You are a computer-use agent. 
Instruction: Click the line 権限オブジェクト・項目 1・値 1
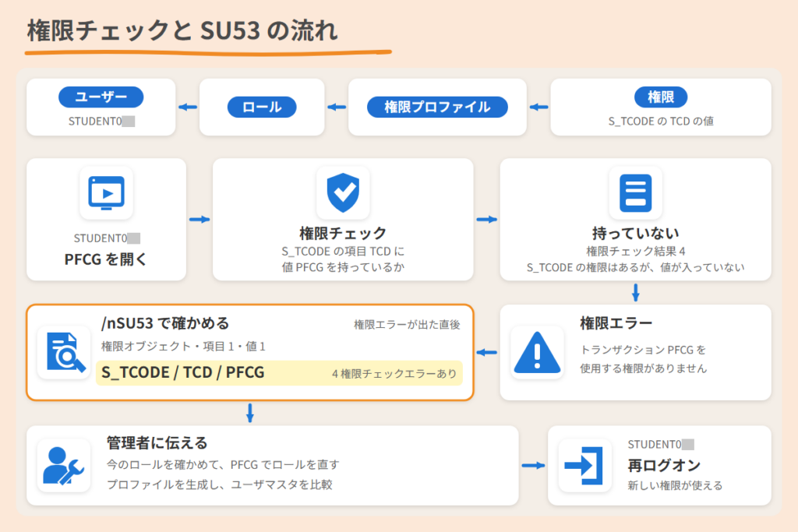pyautogui.click(x=183, y=347)
